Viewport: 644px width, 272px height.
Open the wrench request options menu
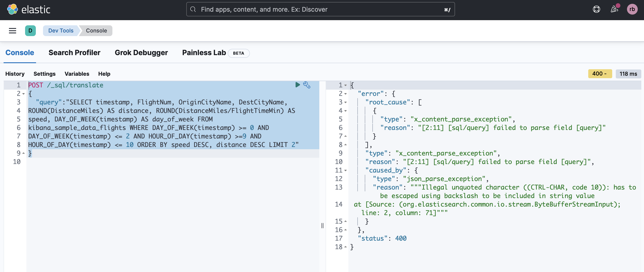tap(307, 85)
